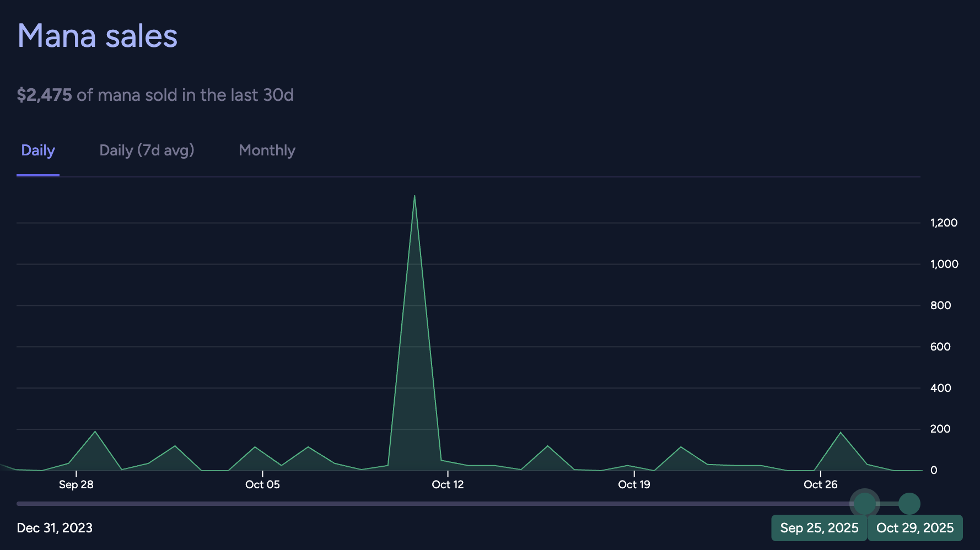
Task: Click the Dec 31, 2023 date label
Action: click(x=55, y=528)
